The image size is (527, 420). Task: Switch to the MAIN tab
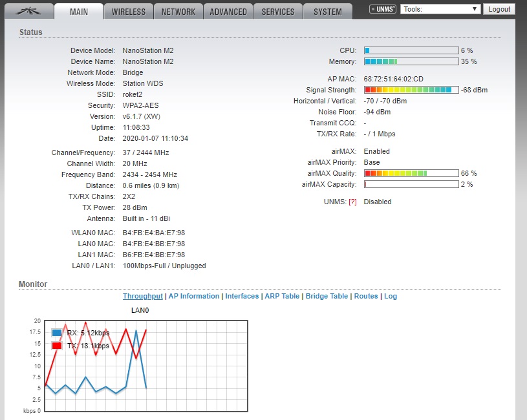pos(79,12)
